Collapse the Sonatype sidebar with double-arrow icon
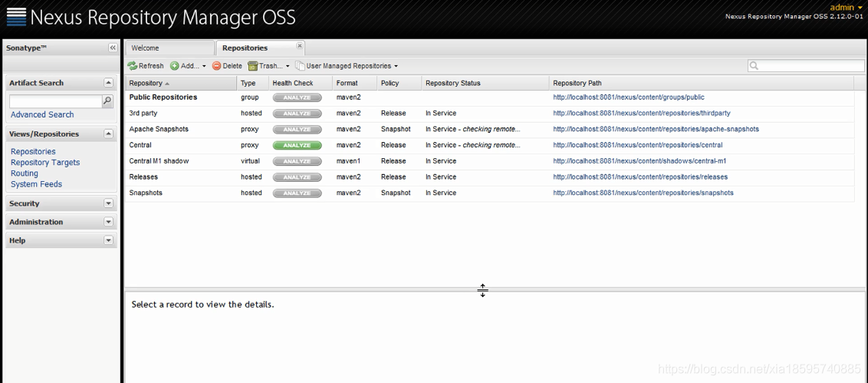868x383 pixels. pyautogui.click(x=113, y=48)
